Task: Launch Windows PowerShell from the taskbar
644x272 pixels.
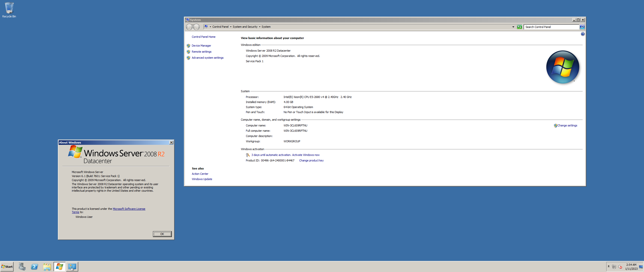Action: pos(34,267)
